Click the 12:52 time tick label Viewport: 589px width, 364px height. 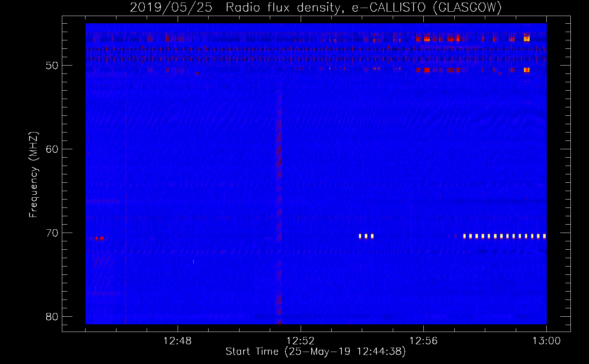click(x=301, y=341)
